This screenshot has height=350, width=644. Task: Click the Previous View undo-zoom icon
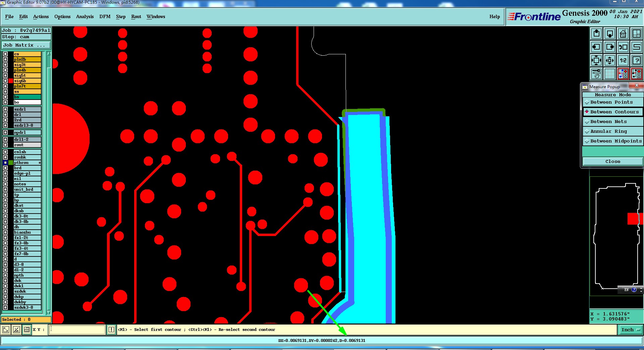[x=623, y=47]
